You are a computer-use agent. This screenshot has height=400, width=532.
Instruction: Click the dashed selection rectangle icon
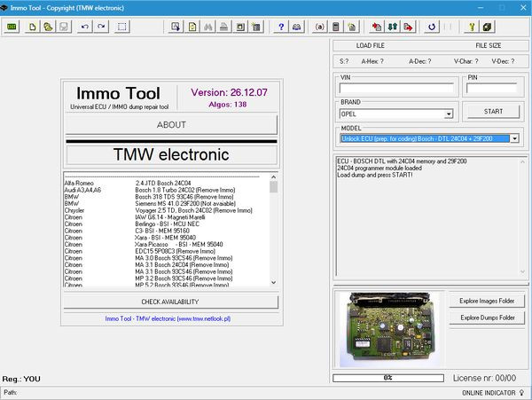pyautogui.click(x=122, y=27)
